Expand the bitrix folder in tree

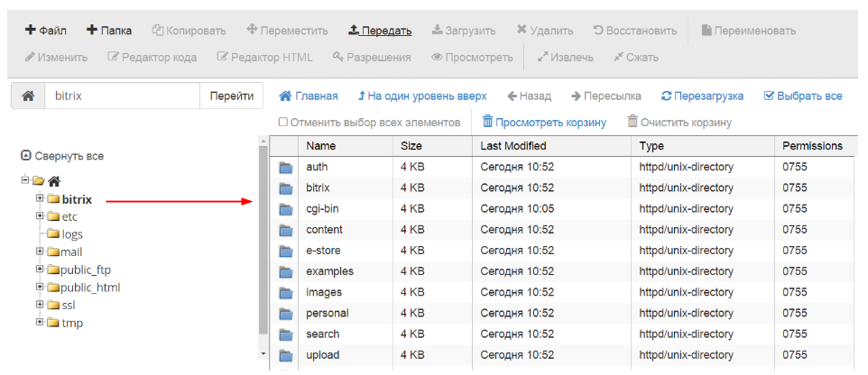tap(40, 198)
